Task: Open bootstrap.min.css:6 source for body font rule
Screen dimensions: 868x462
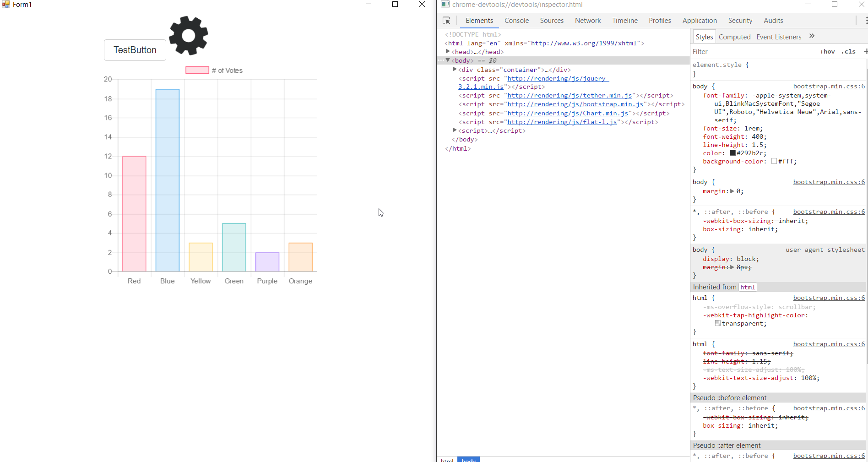Action: [829, 87]
